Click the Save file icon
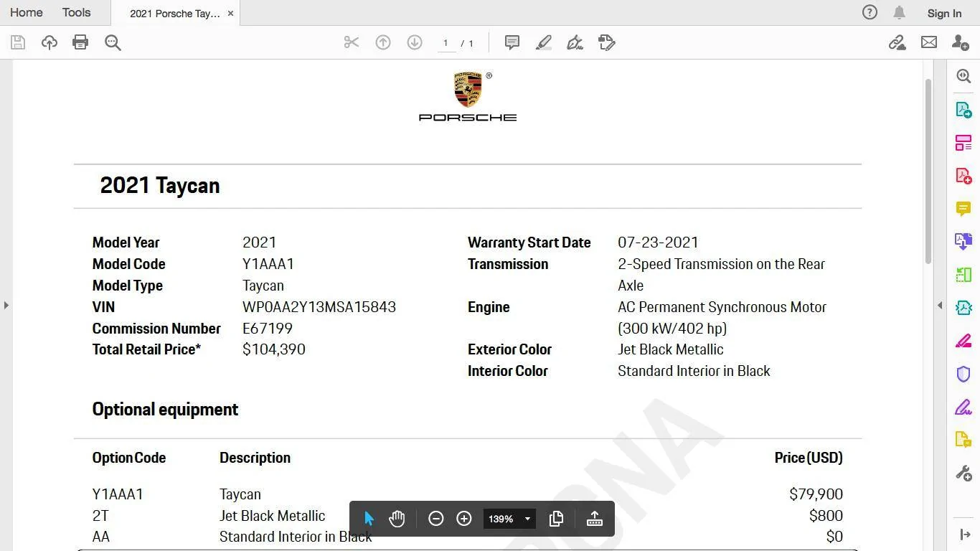This screenshot has width=980, height=551. click(x=18, y=42)
